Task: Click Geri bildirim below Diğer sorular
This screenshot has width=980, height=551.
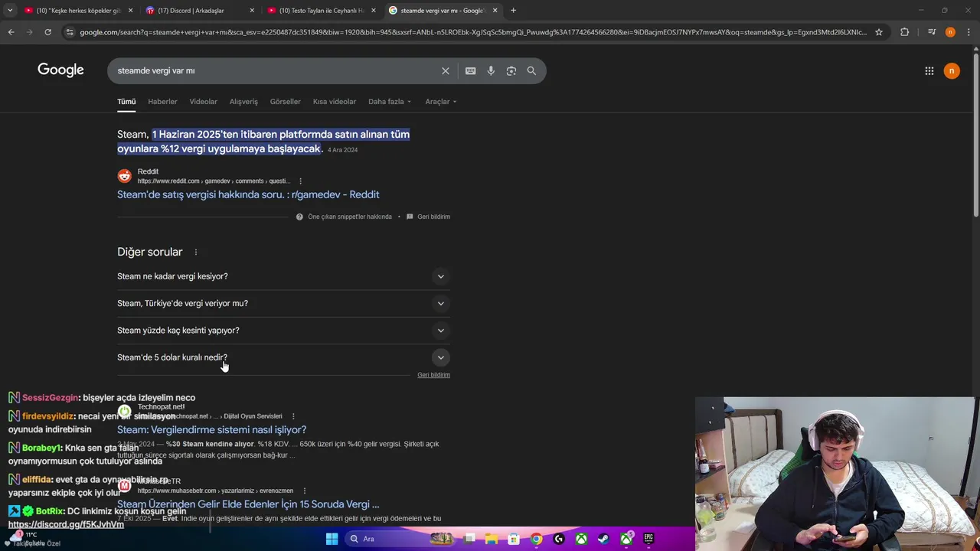Action: [x=433, y=375]
